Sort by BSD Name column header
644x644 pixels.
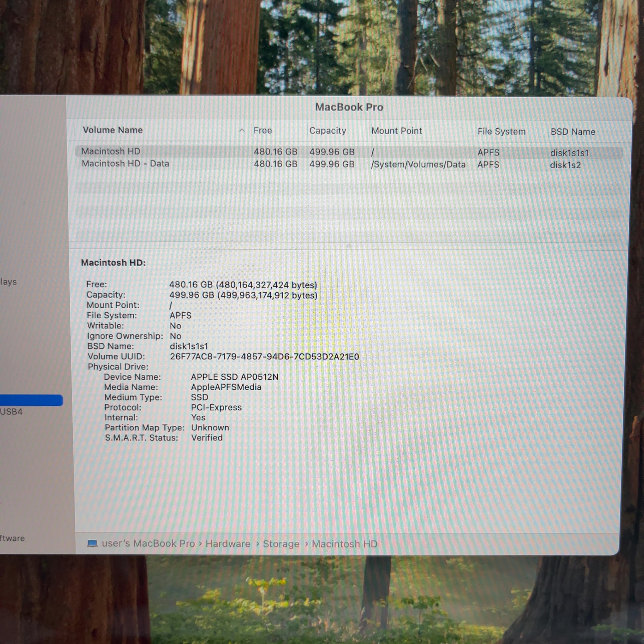click(573, 132)
